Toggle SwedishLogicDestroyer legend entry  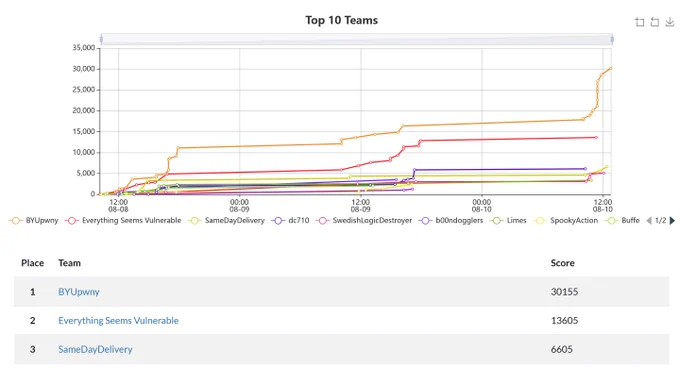coord(364,221)
